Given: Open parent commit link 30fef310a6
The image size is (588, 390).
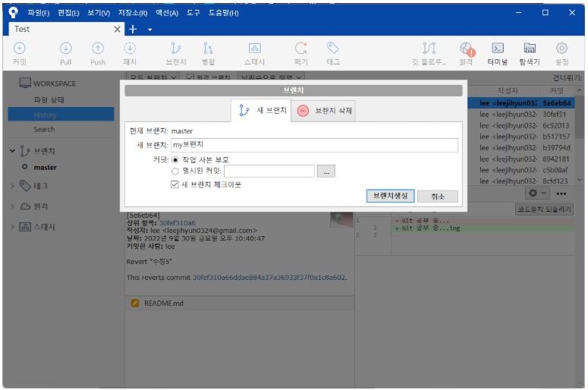Looking at the screenshot, I should pyautogui.click(x=177, y=223).
